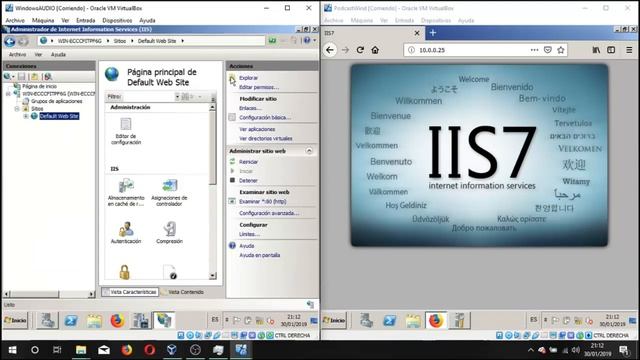Open Ver menu in IIS Manager

point(38,54)
